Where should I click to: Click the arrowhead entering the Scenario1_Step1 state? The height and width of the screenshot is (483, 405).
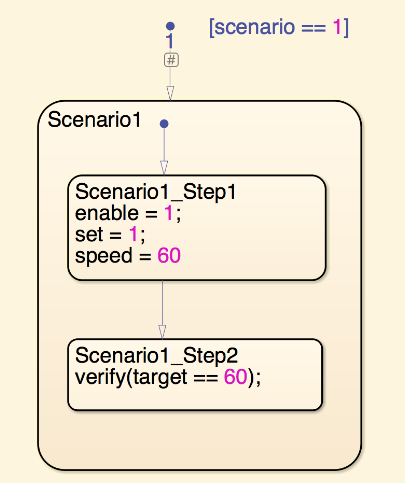click(164, 168)
